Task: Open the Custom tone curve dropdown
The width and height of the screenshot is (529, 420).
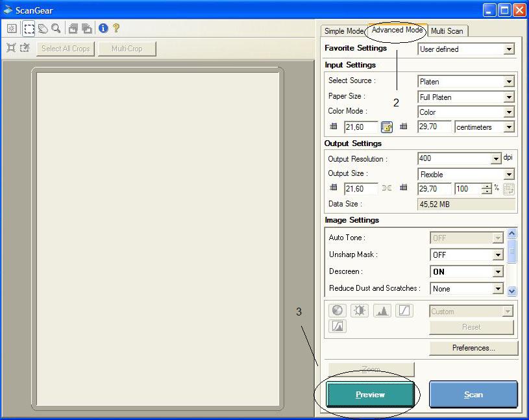Action: click(471, 311)
